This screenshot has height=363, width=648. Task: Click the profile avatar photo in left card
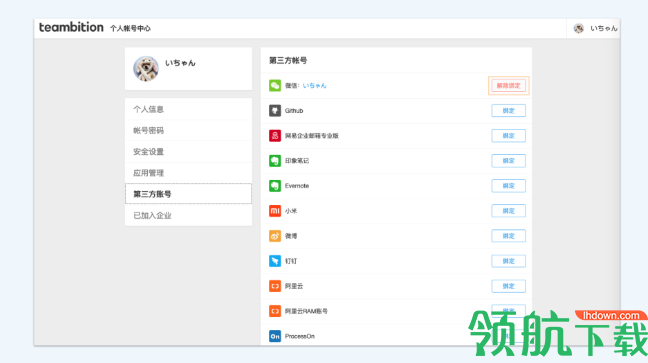coord(145,69)
